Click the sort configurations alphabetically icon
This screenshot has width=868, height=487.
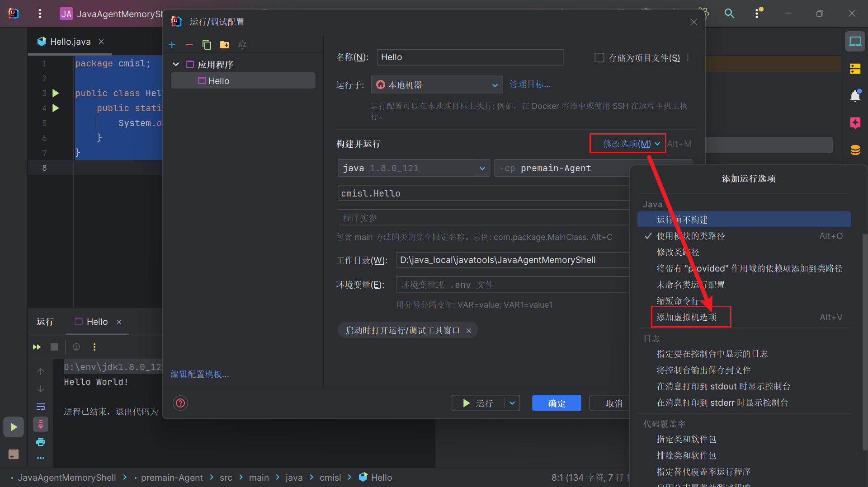point(242,45)
